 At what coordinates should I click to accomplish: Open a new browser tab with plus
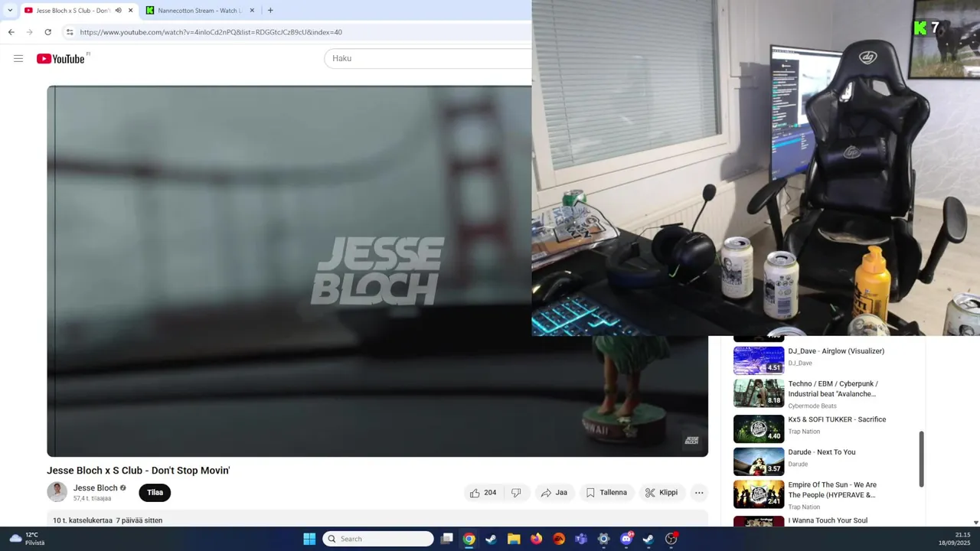pyautogui.click(x=270, y=11)
